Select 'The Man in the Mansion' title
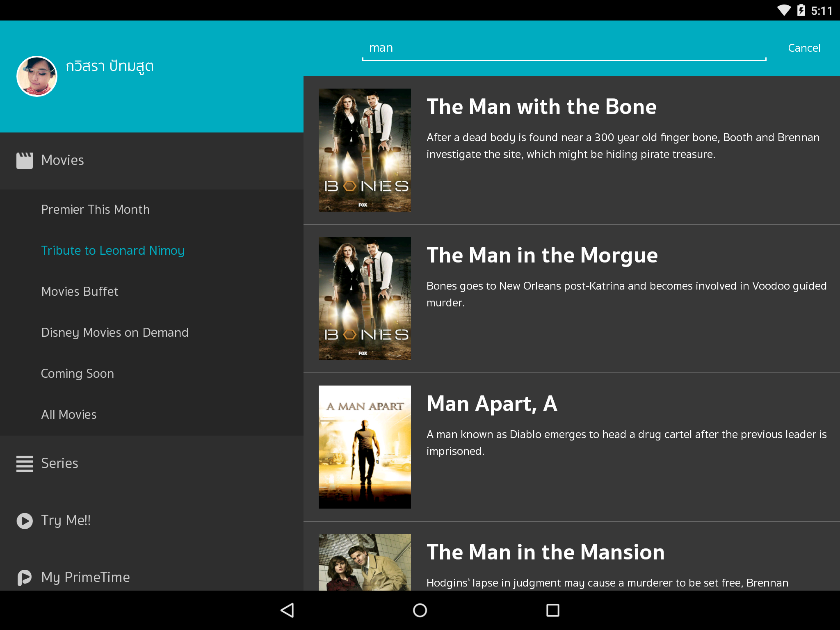840x630 pixels. [x=546, y=552]
